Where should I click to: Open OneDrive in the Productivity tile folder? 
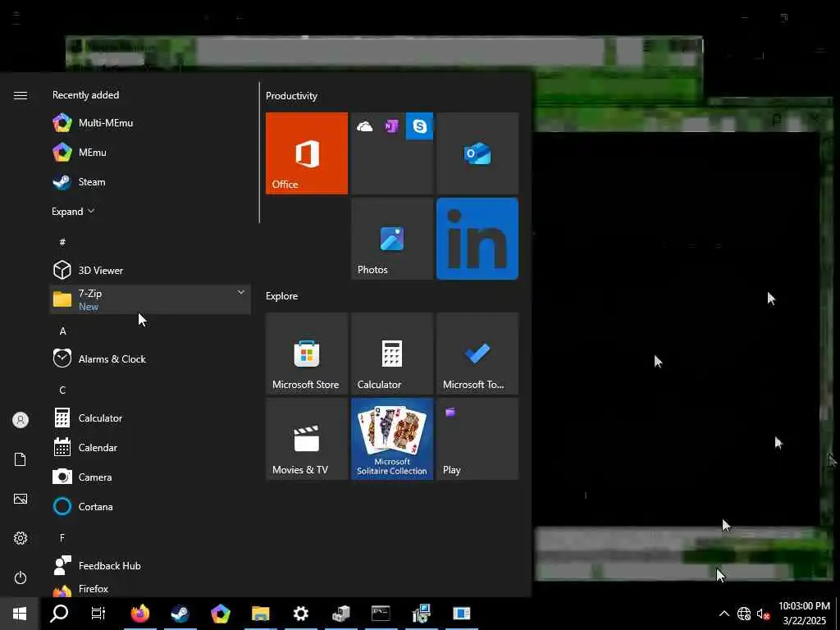(365, 126)
